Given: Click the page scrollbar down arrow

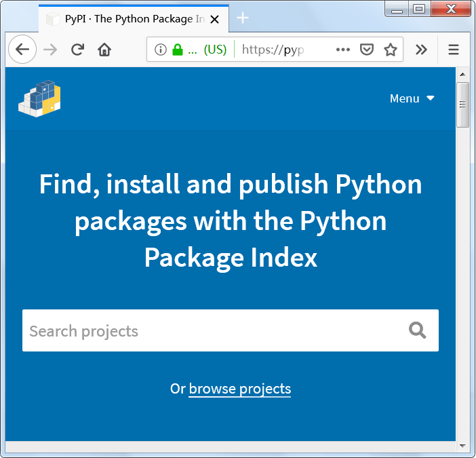Looking at the screenshot, I should click(462, 446).
